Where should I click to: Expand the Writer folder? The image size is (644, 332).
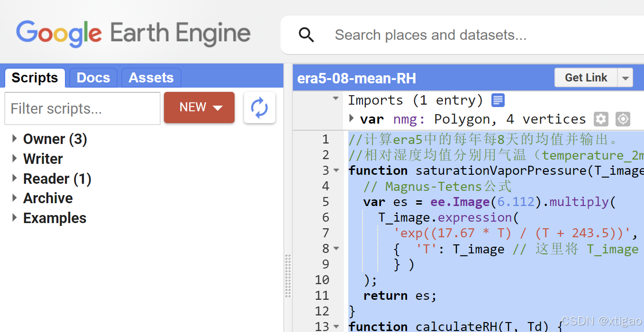click(x=15, y=159)
